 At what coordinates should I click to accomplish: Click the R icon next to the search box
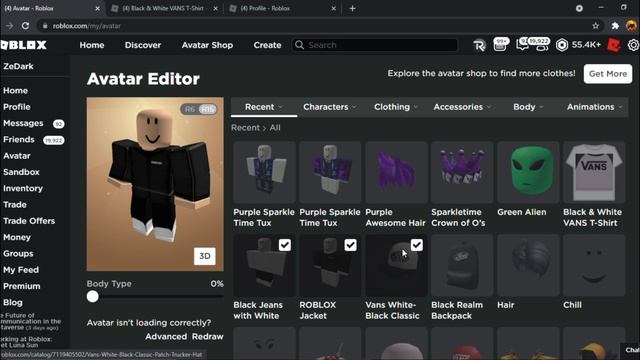coord(479,45)
